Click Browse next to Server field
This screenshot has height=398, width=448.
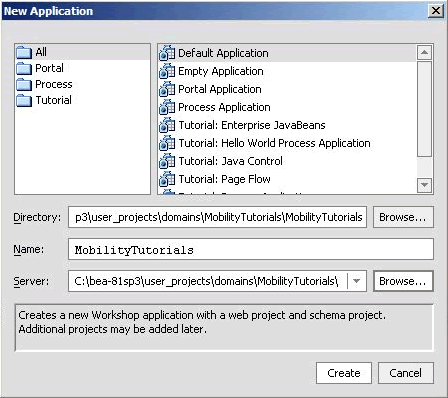pyautogui.click(x=403, y=281)
